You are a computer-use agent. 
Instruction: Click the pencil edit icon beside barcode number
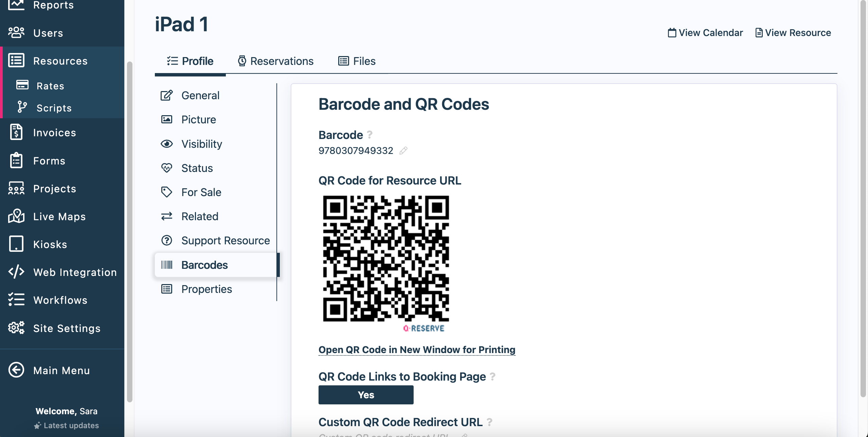pyautogui.click(x=403, y=151)
